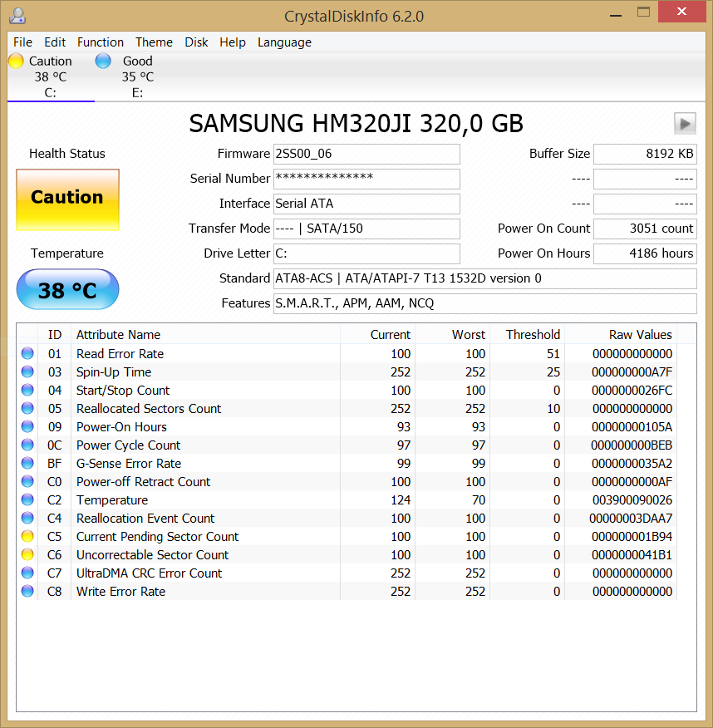Image resolution: width=713 pixels, height=728 pixels.
Task: Close the CrystalDiskInfo window
Action: pyautogui.click(x=681, y=12)
